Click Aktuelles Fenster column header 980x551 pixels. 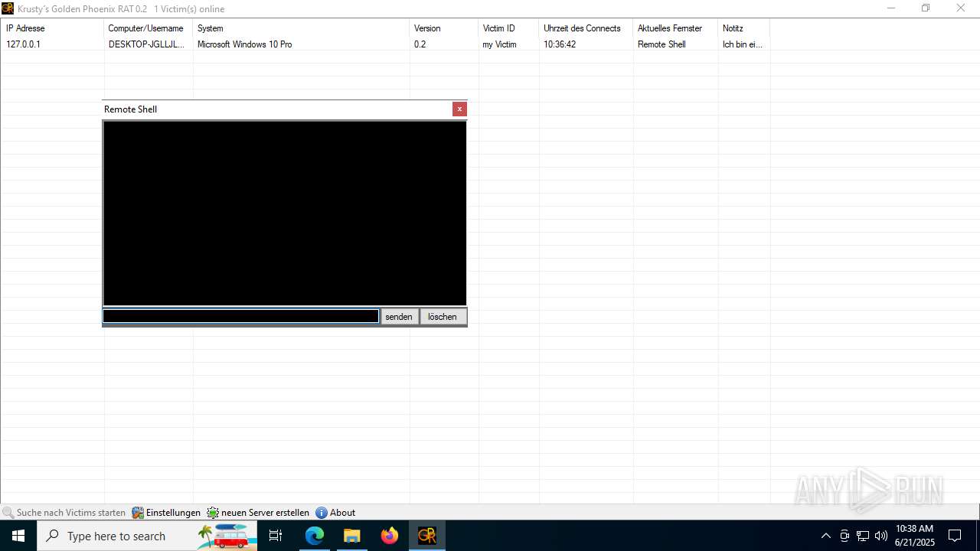coord(675,28)
